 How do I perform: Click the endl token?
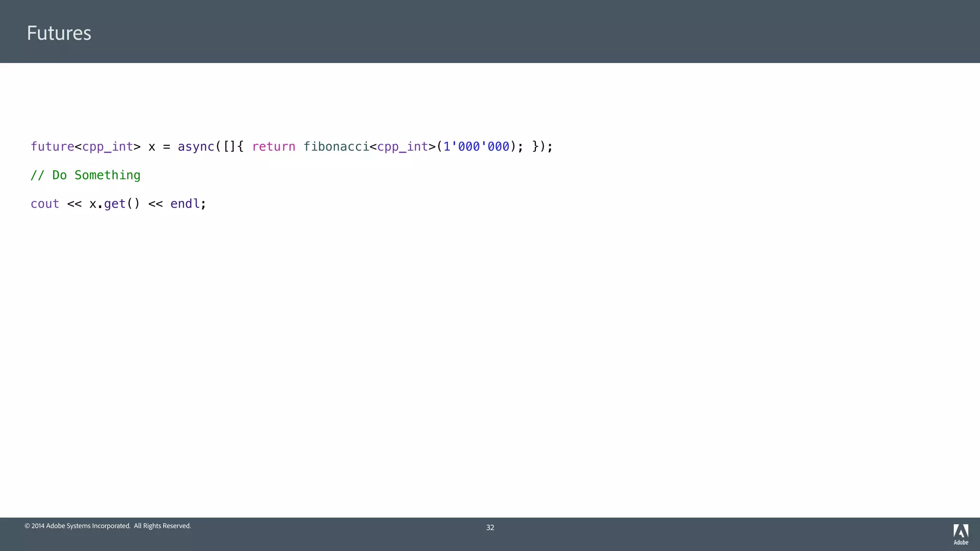(x=185, y=204)
